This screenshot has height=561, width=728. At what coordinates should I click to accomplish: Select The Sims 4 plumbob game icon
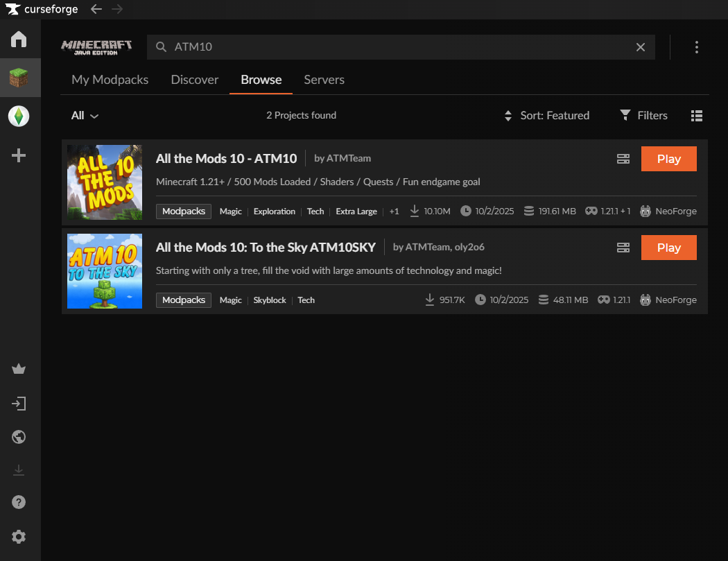19,116
